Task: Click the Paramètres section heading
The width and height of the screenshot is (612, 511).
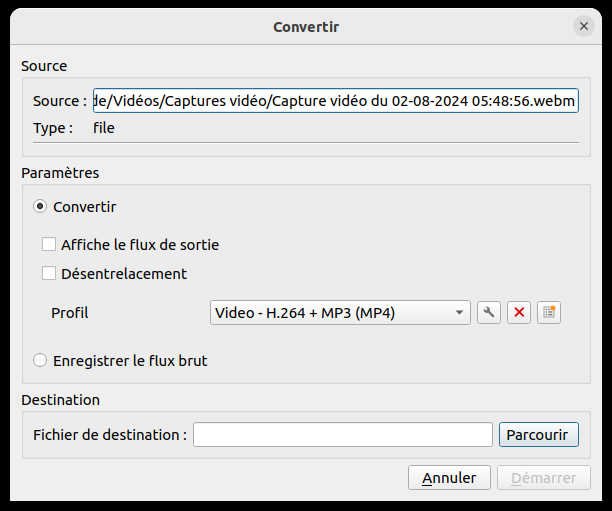Action: click(x=60, y=173)
